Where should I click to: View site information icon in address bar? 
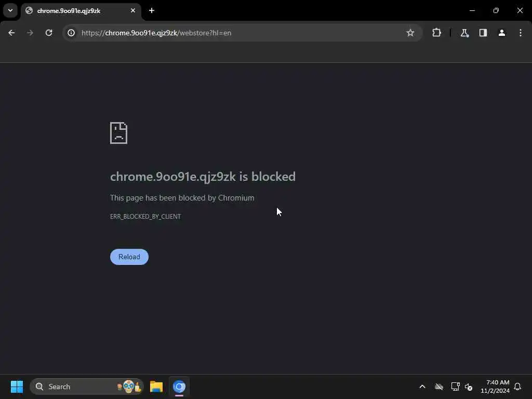[x=71, y=33]
